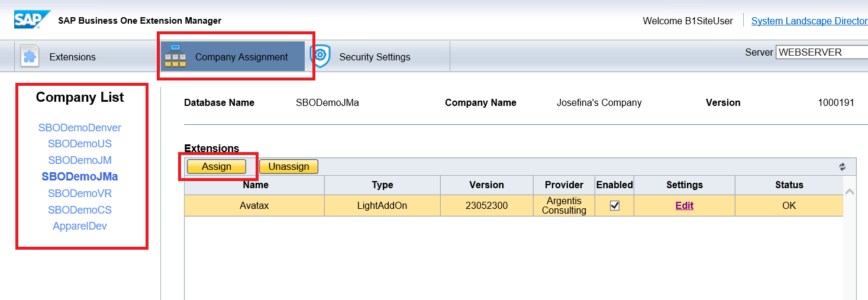Click Argentis Consulting provider cell

[x=564, y=205]
